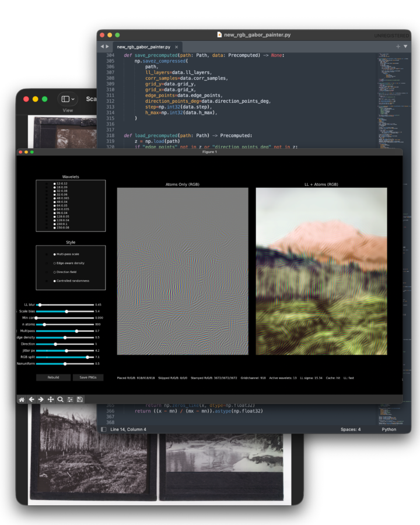
Task: Click the Back to previous view arrow
Action: point(31,400)
